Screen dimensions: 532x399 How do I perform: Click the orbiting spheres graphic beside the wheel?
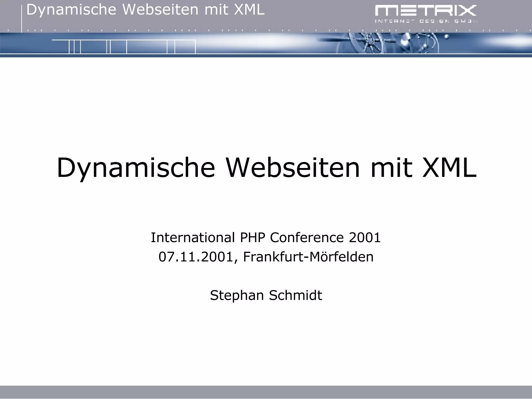pos(426,44)
